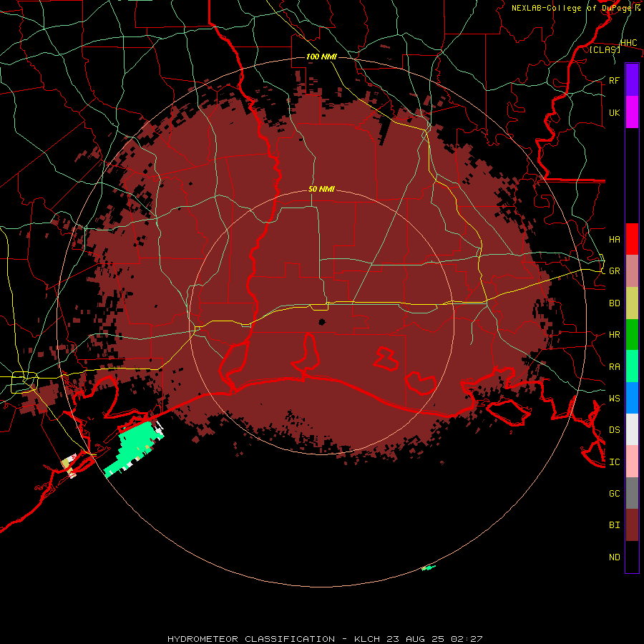Click the UK legend label

615,112
